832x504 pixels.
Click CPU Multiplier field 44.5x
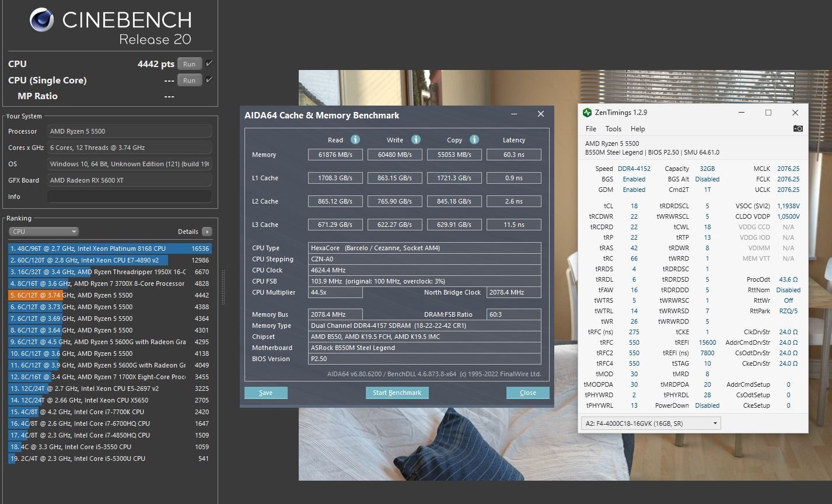point(335,292)
